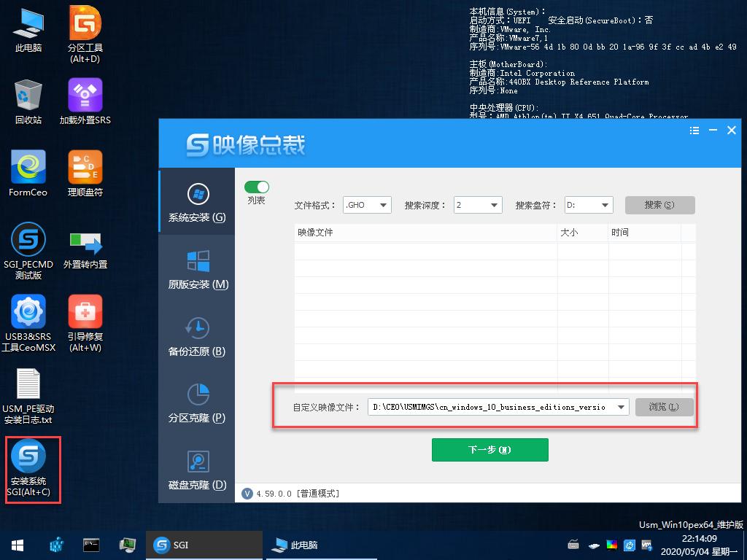Open the USM_PE驱动安装日志.txt file
Screen dimensions: 747x560
(29, 383)
